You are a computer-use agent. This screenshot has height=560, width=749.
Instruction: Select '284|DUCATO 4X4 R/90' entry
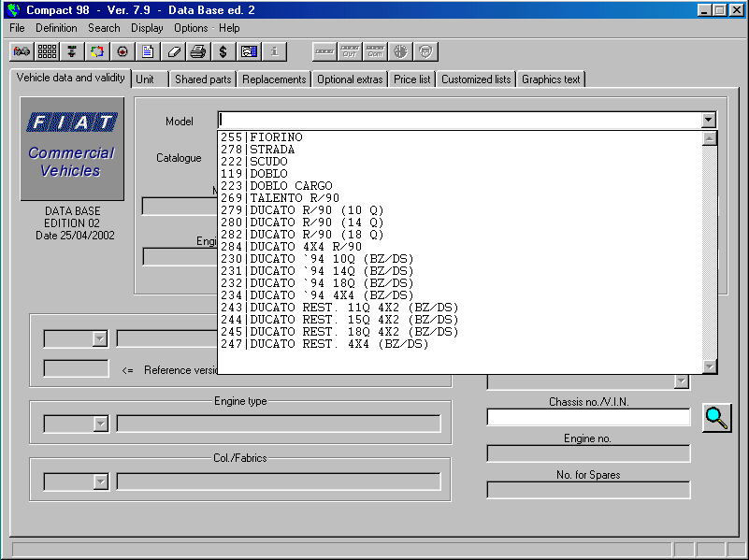tap(460, 247)
